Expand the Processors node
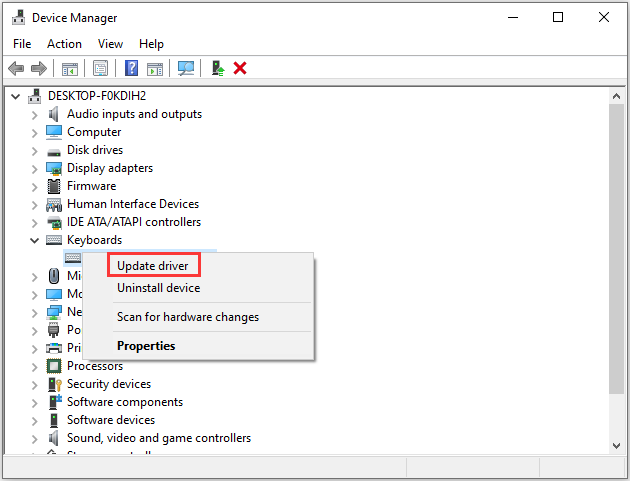The width and height of the screenshot is (630, 481). click(x=35, y=367)
